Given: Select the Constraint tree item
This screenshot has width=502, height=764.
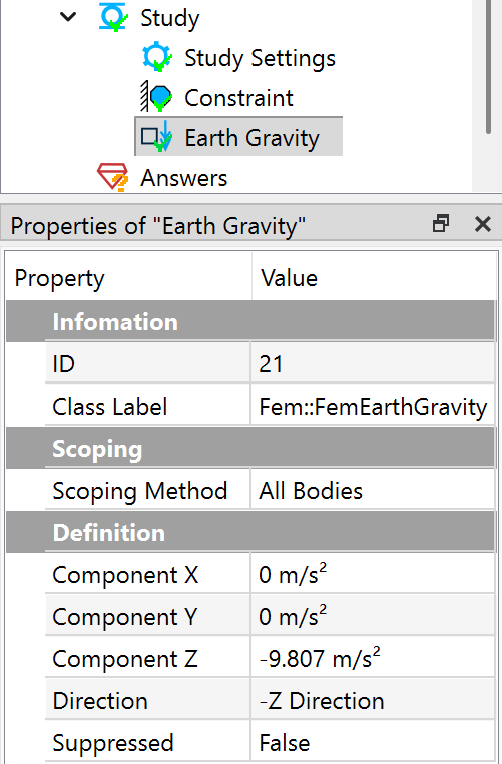Looking at the screenshot, I should point(239,98).
